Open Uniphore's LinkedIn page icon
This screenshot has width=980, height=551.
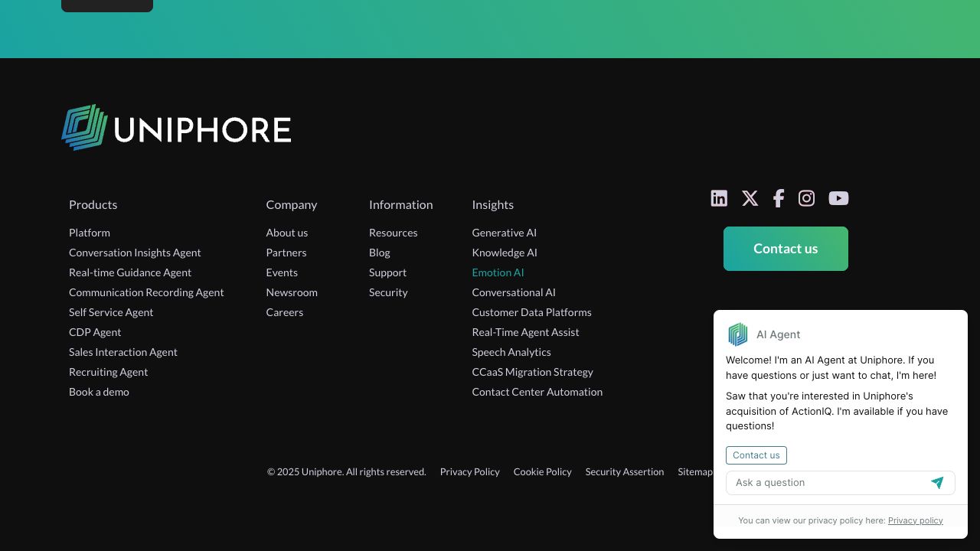[x=719, y=199]
